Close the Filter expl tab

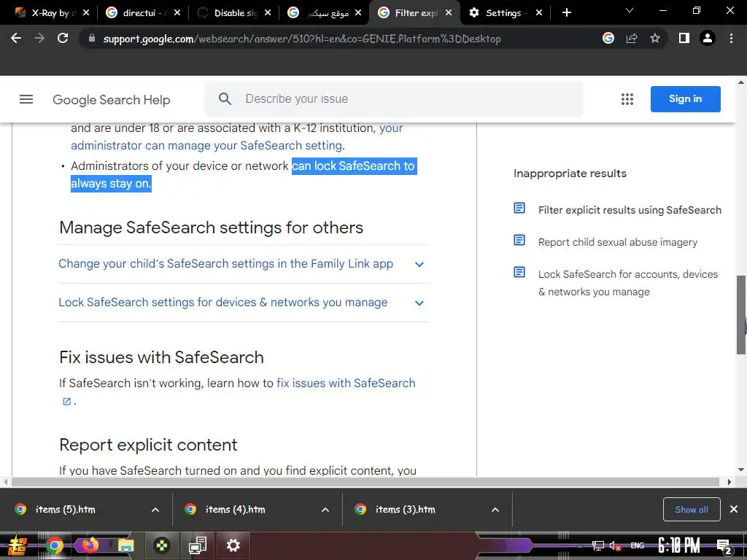449,13
